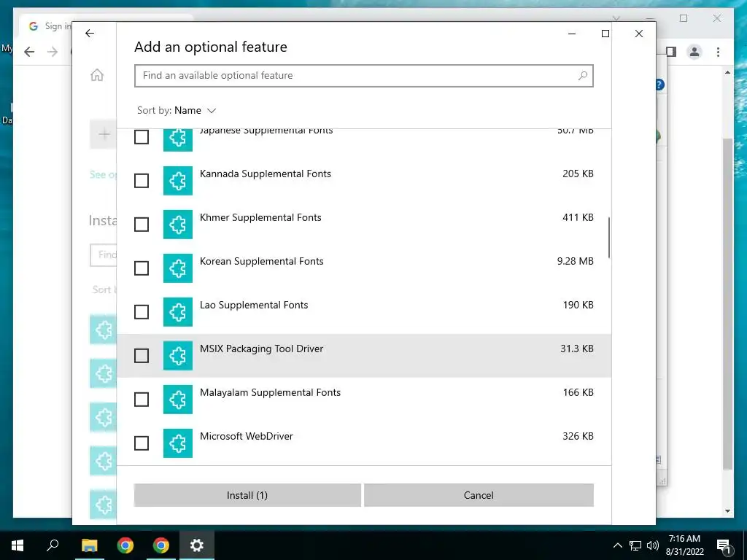
Task: Select the Malayalam Supplemental Fonts label
Action: point(270,393)
